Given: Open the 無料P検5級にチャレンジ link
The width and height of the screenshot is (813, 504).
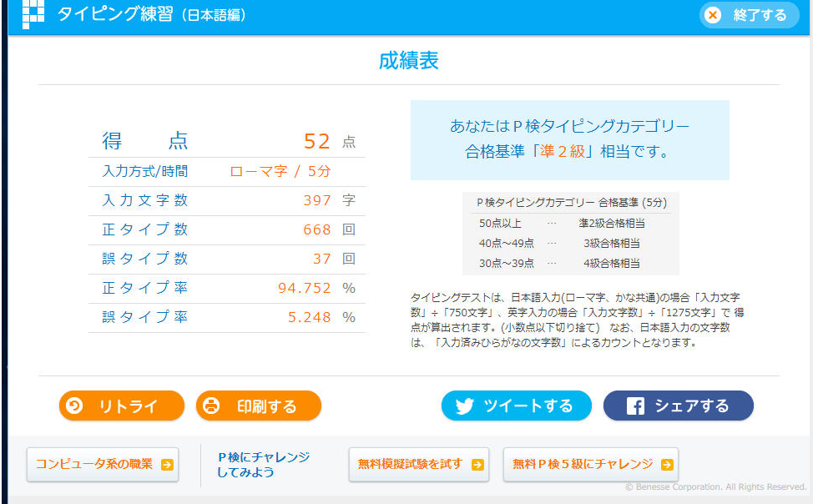Looking at the screenshot, I should pos(591,465).
